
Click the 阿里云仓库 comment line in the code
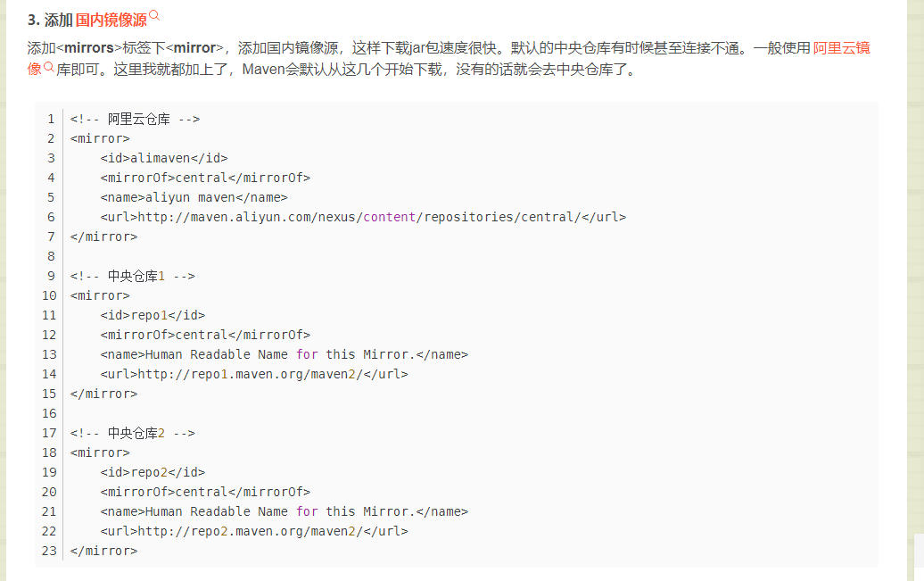(135, 119)
